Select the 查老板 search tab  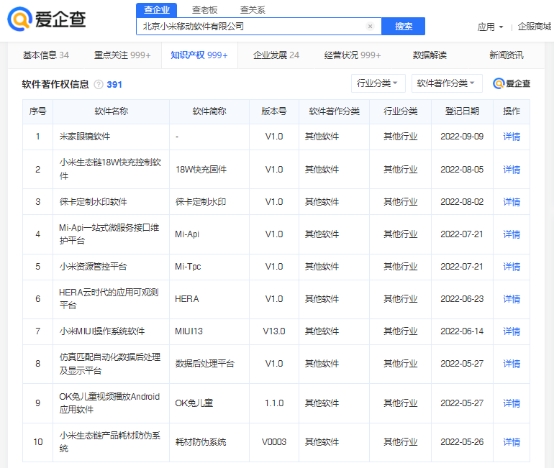click(x=205, y=10)
